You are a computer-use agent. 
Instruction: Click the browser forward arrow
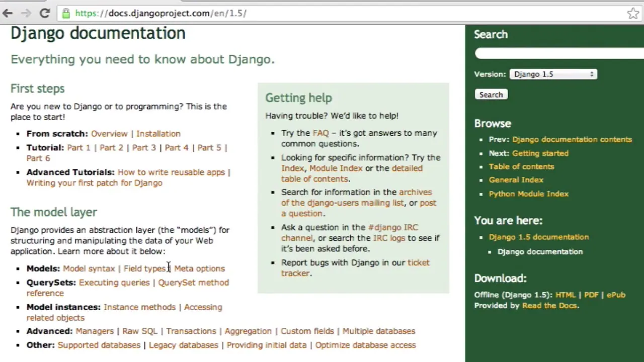(x=26, y=14)
